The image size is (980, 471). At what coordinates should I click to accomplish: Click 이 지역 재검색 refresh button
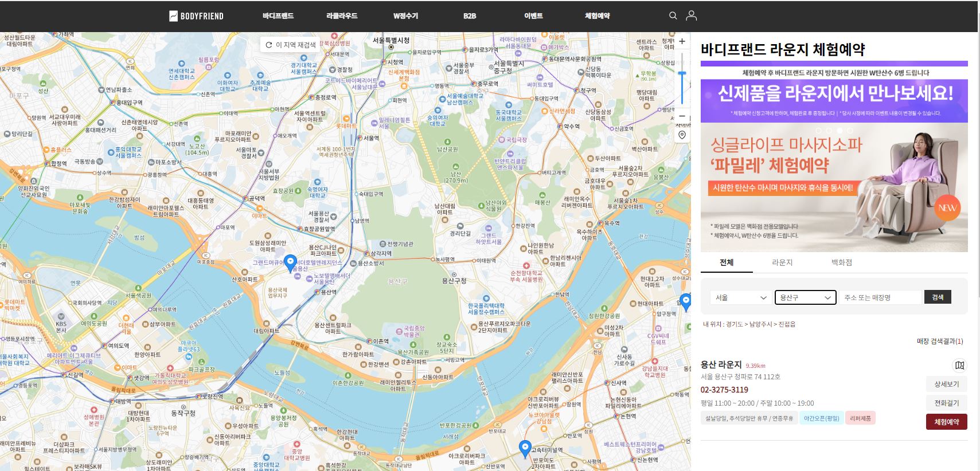pos(291,45)
